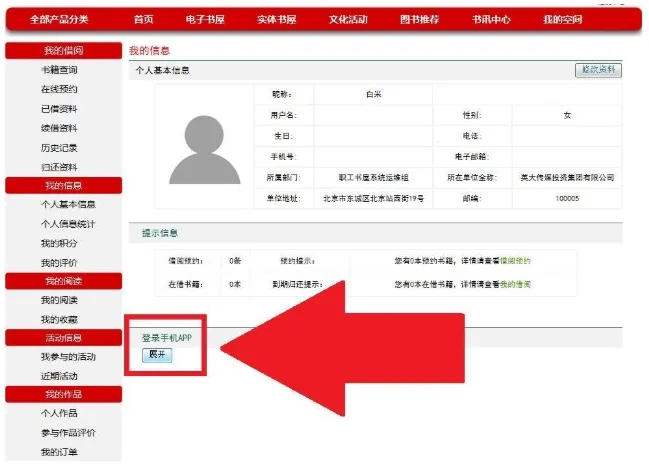Open 续借资料 in the sidebar
The image size is (649, 470).
[59, 128]
